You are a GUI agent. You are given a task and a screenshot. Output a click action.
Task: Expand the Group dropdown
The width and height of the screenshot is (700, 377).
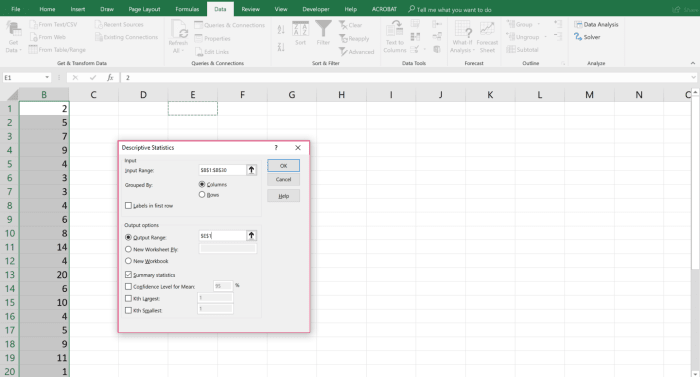538,25
